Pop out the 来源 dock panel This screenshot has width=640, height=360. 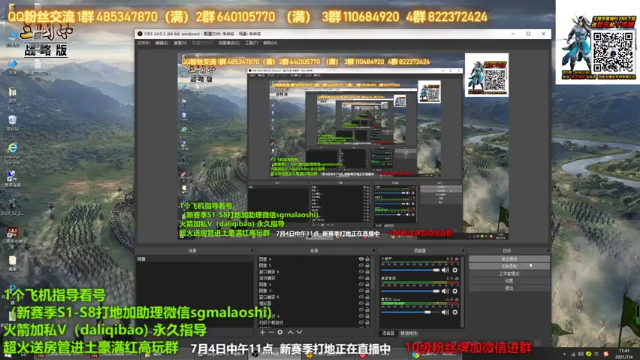pyautogui.click(x=373, y=250)
